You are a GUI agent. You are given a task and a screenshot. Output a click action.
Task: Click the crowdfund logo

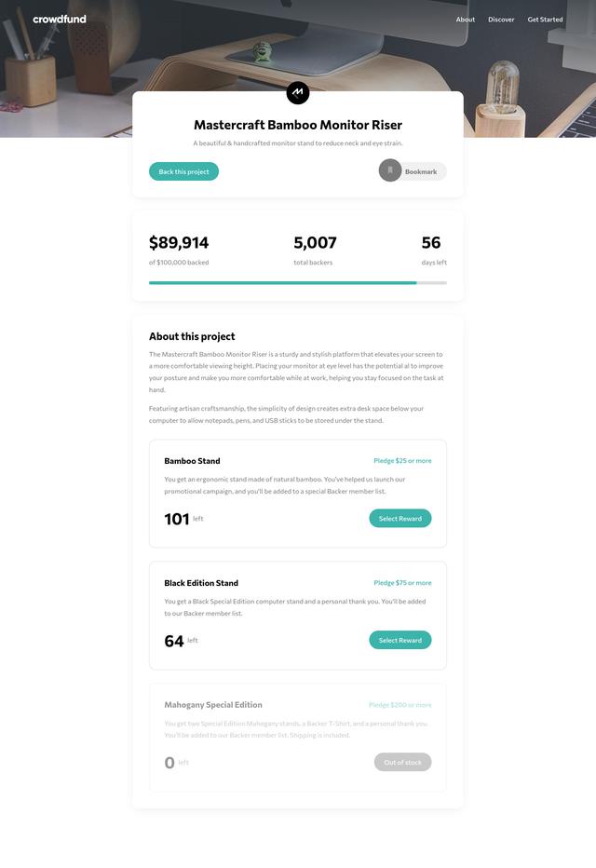coord(59,19)
